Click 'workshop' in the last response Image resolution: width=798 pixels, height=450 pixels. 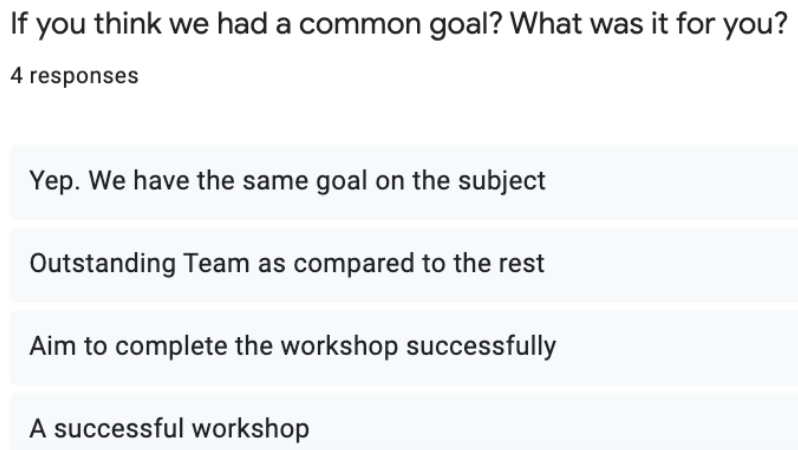(250, 429)
